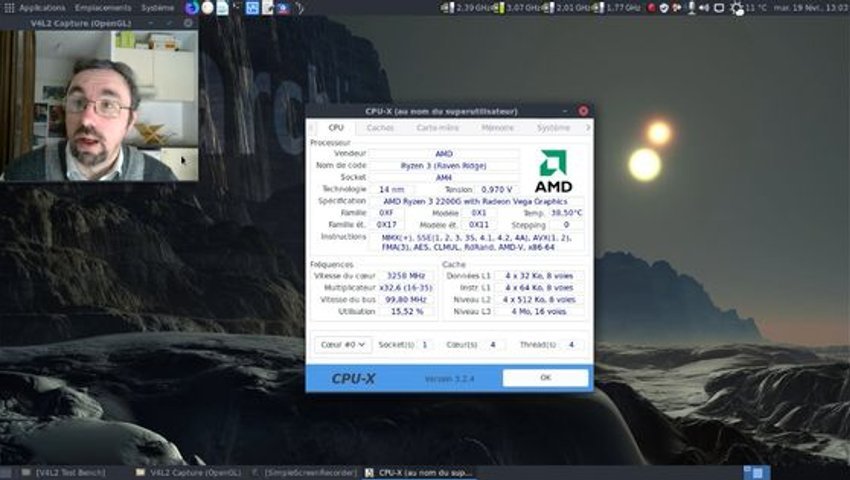Click the bus speed '99.80 MHz'
850x480 pixels.
tap(406, 300)
